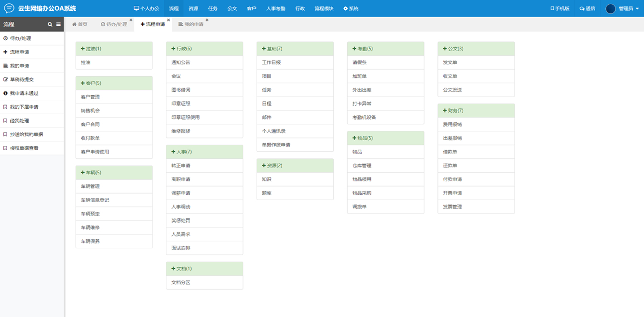The width and height of the screenshot is (644, 317).
Task: Select 草稿待提交 in the sidebar
Action: coord(21,79)
